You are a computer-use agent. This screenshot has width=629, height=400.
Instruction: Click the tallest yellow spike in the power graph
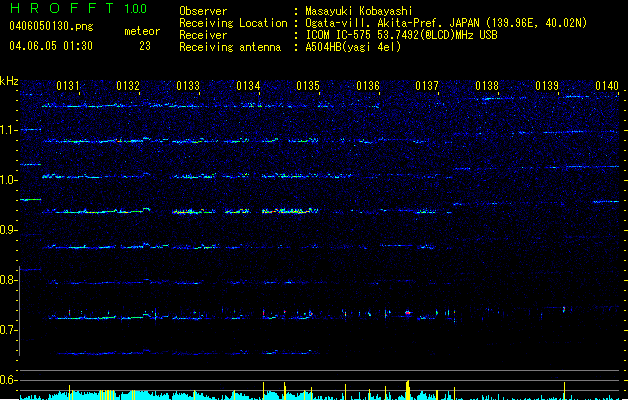coord(408,390)
